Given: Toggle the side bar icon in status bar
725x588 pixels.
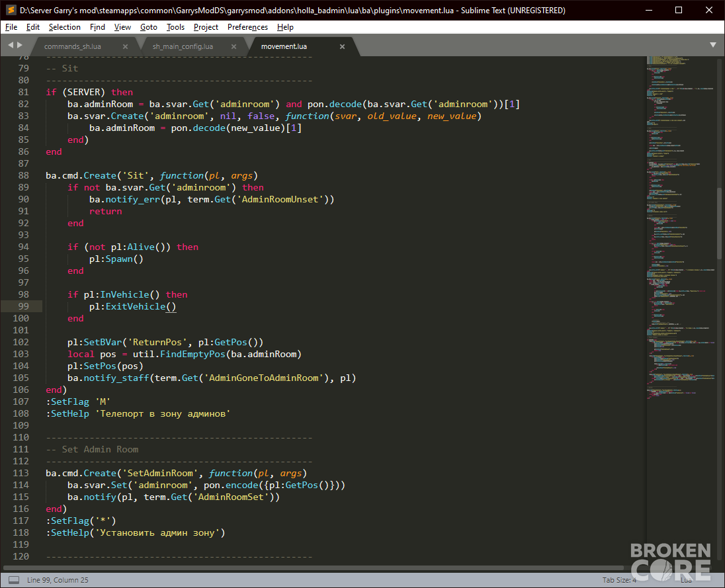Looking at the screenshot, I should [14, 579].
